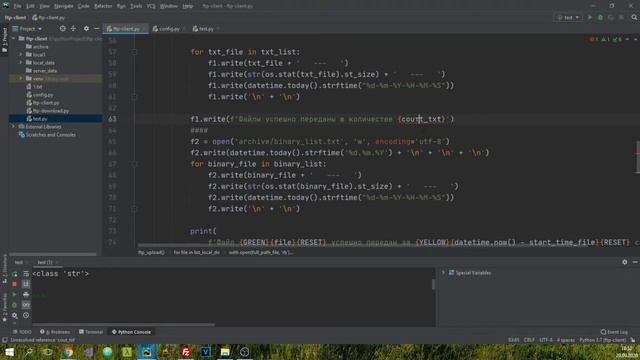Switch to the config.py editor tab
This screenshot has height=360, width=640.
[169, 29]
